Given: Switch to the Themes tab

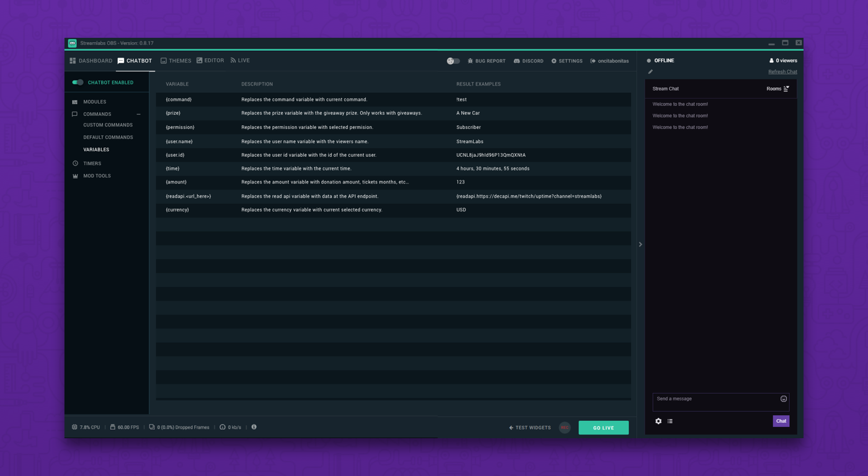Looking at the screenshot, I should (175, 61).
